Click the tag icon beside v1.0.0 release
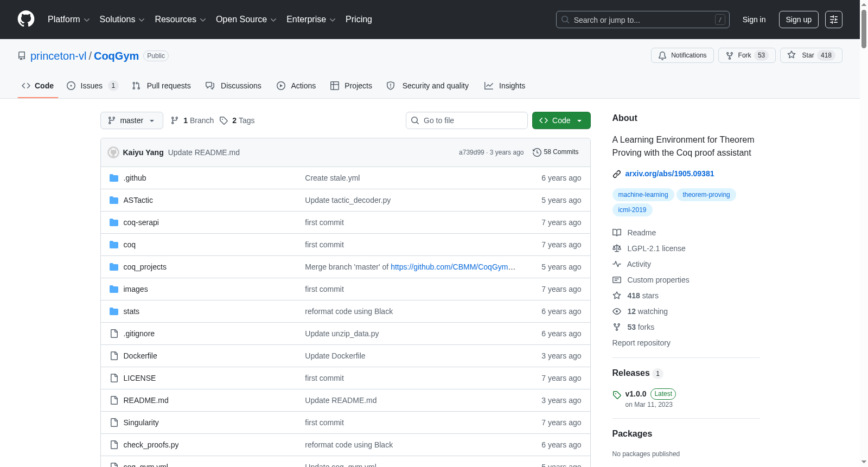The image size is (868, 467). [x=617, y=395]
